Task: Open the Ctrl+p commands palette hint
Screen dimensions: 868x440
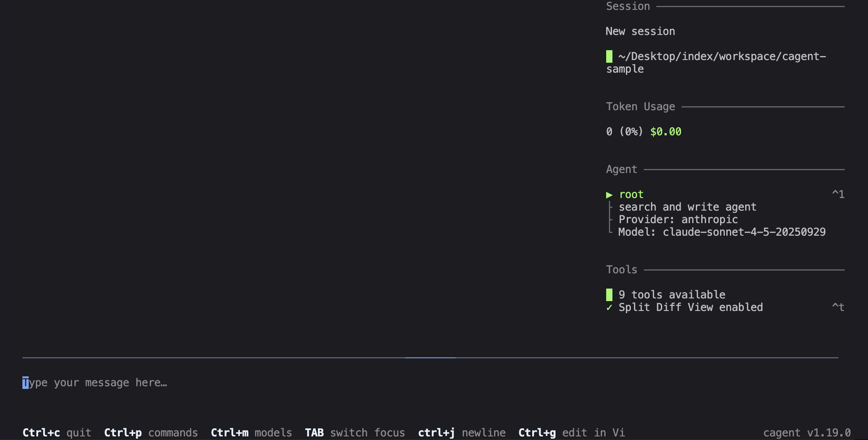Action: pyautogui.click(x=151, y=433)
